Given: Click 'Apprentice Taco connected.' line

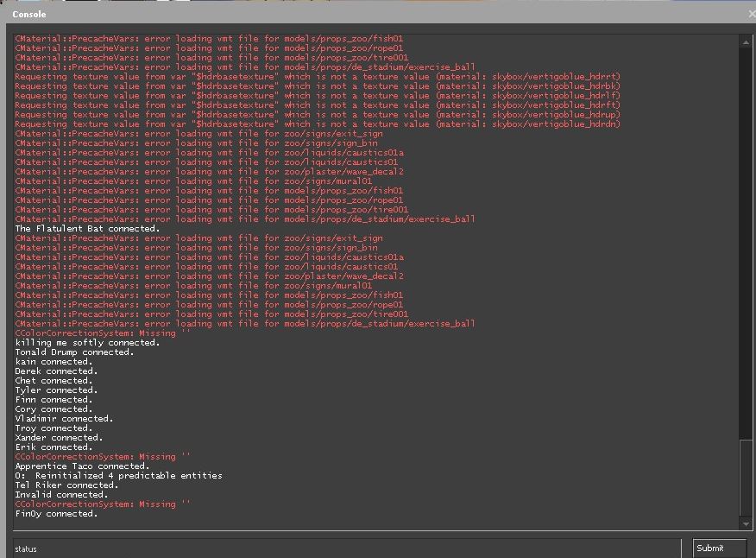Looking at the screenshot, I should 82,466.
